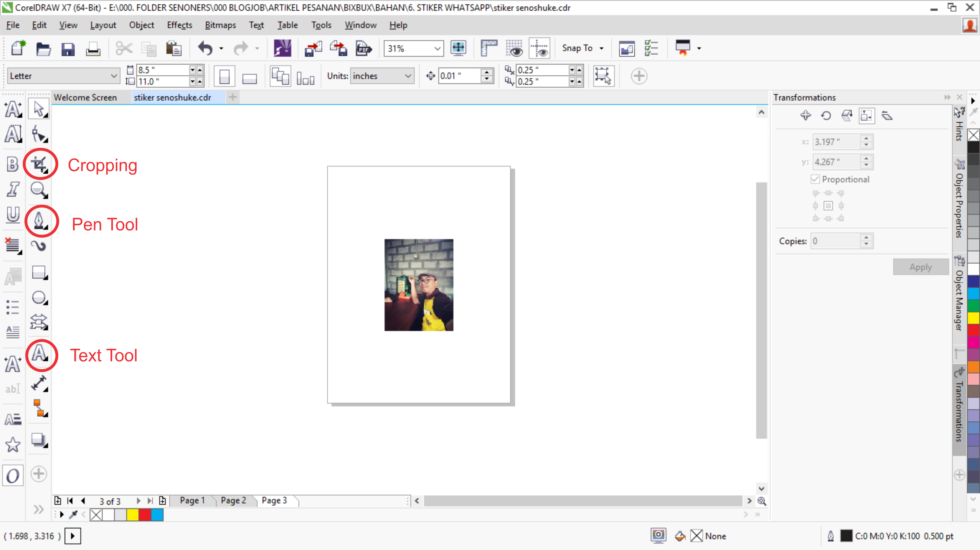This screenshot has width=980, height=550.
Task: Toggle All Pages layout button
Action: tap(280, 76)
